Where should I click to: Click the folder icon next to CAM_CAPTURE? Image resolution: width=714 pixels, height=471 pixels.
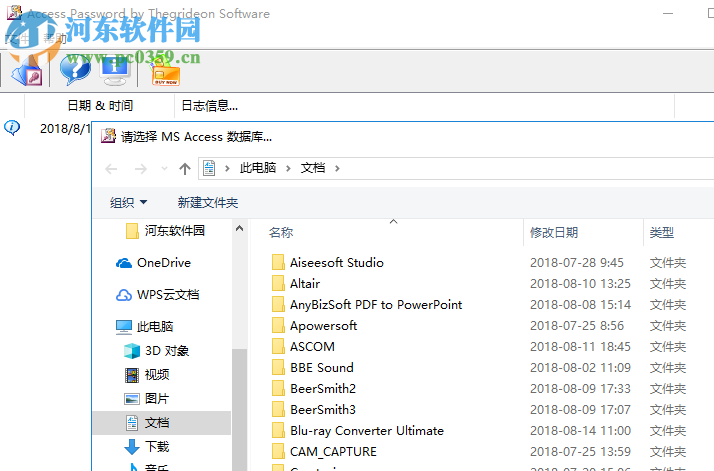tap(278, 451)
